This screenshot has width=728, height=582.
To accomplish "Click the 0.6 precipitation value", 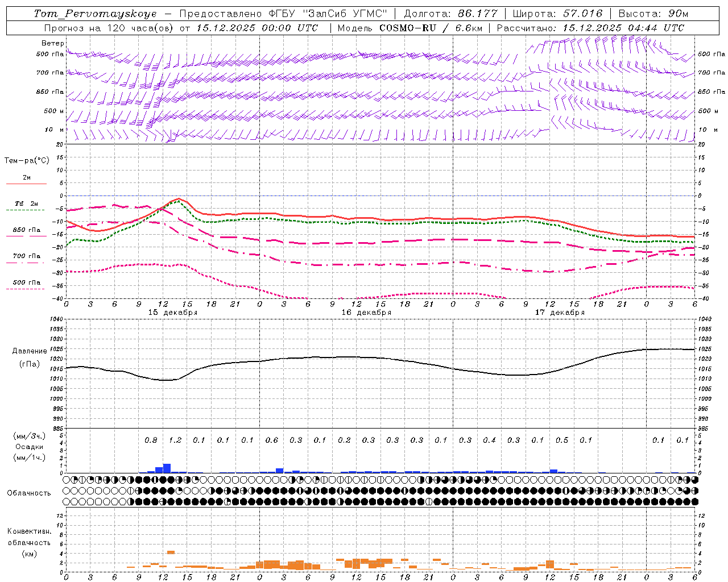I will 272,440.
